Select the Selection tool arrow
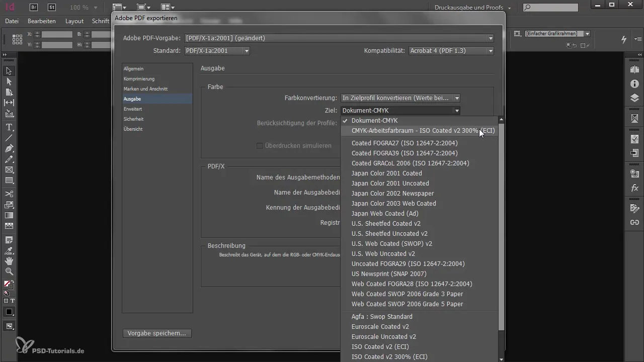This screenshot has width=644, height=362. pos(9,71)
